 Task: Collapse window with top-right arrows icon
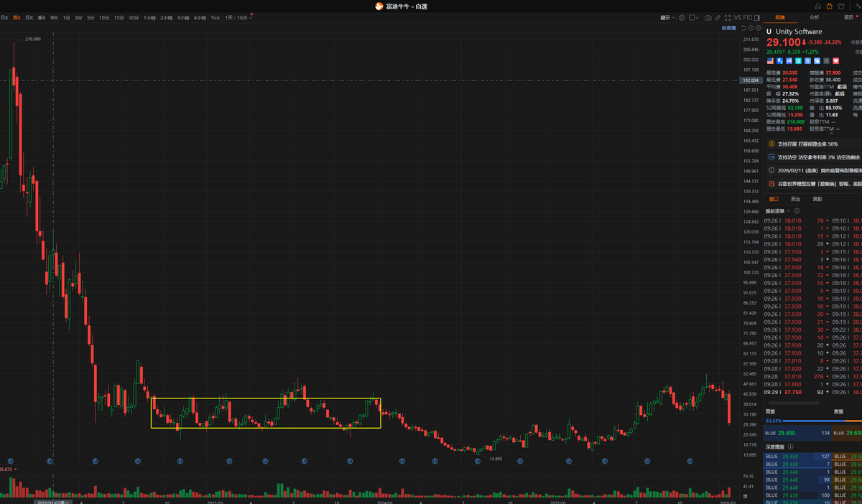click(858, 6)
